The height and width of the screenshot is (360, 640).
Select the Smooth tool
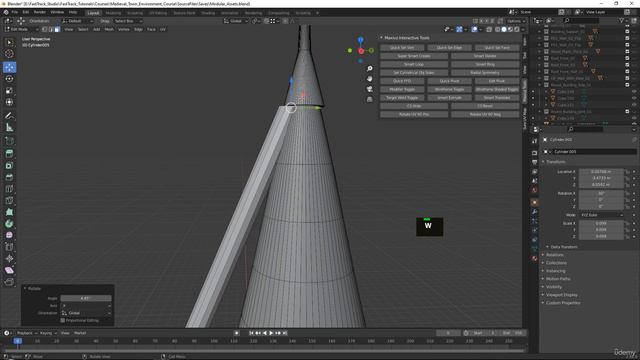(9, 235)
